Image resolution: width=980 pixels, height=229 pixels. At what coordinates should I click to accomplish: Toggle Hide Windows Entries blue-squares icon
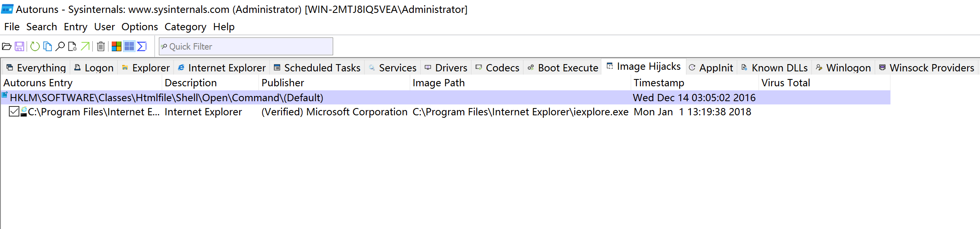(129, 47)
